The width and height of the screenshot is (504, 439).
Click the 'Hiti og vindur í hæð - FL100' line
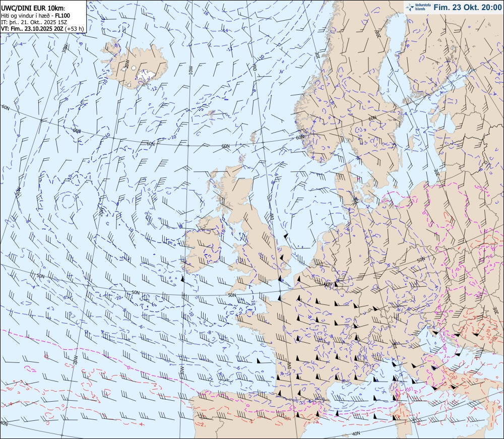36,16
